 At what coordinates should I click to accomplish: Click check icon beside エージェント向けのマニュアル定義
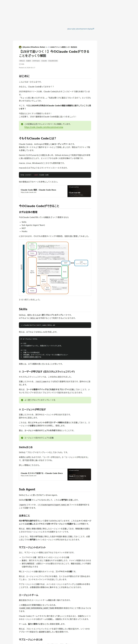[22, 438]
